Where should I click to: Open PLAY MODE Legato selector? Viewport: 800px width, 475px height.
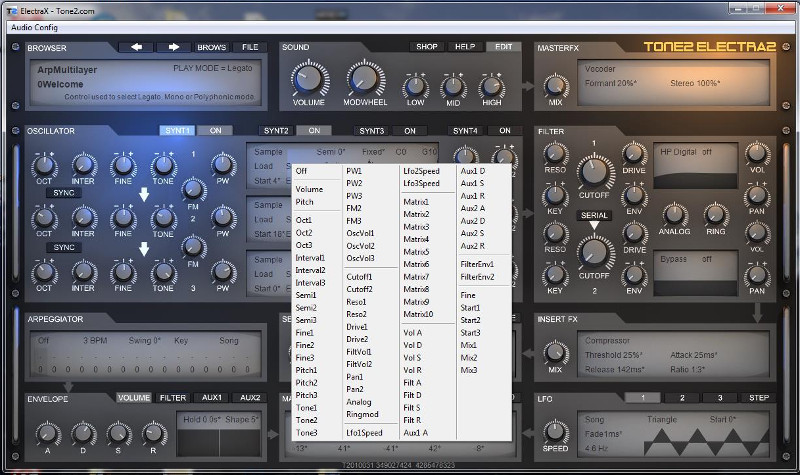pos(213,68)
